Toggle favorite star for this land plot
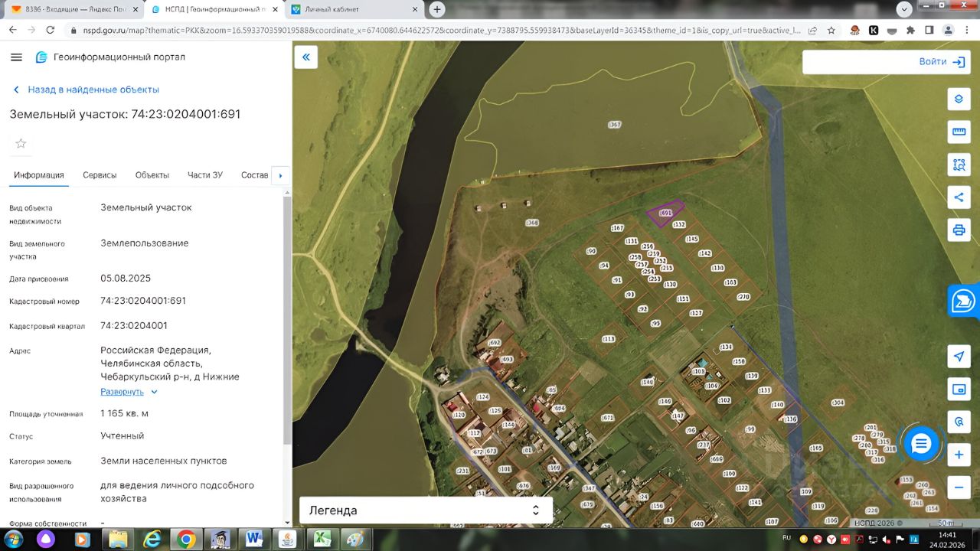The width and height of the screenshot is (980, 551). [21, 144]
